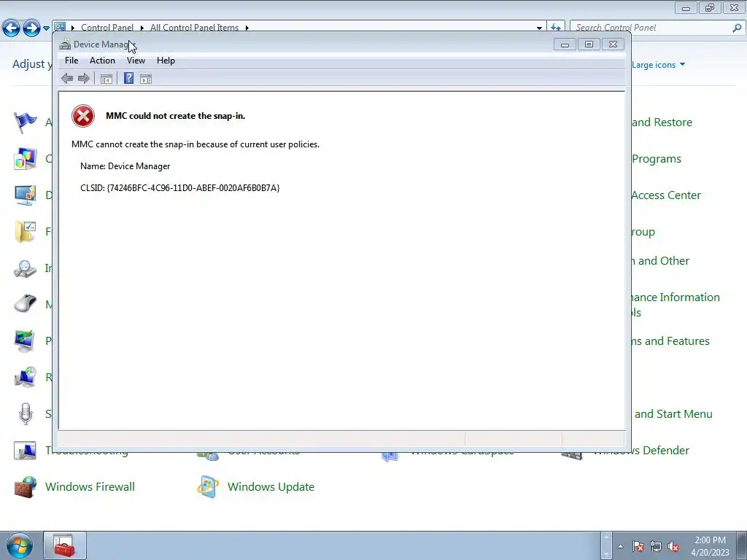Open the View menu in Device Manager
The height and width of the screenshot is (560, 747).
136,61
